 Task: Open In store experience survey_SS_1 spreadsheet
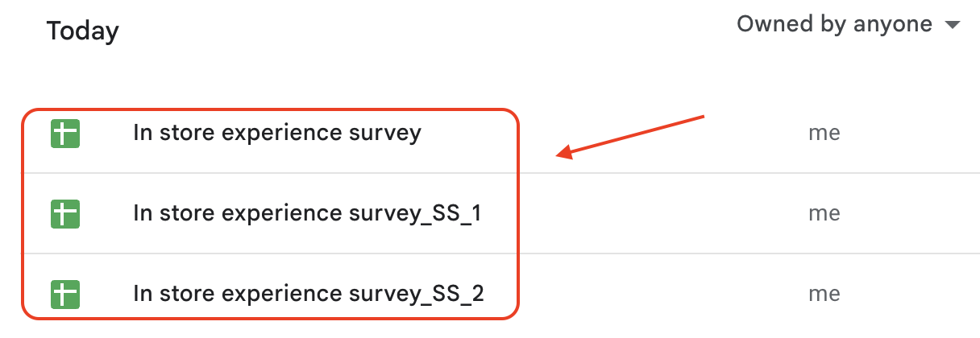(x=307, y=214)
